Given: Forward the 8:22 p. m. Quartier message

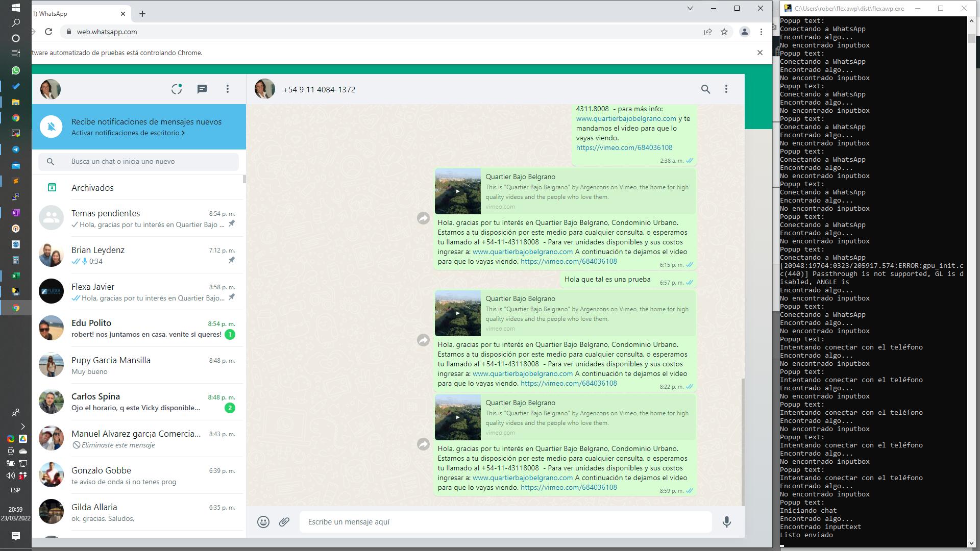Looking at the screenshot, I should click(x=423, y=340).
